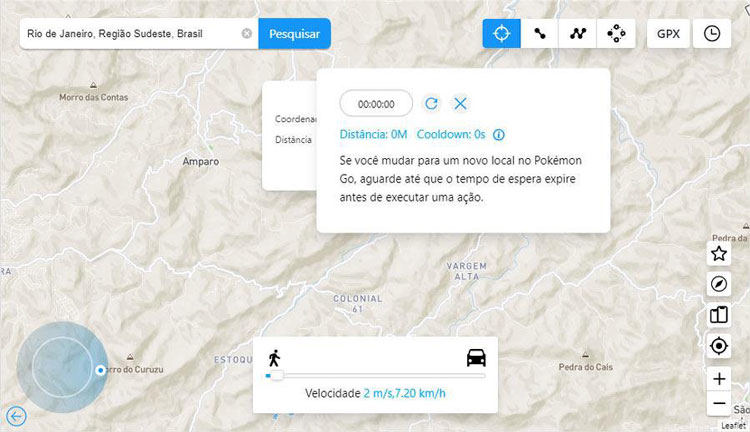The image size is (750, 432).
Task: Click the cooldown info icon
Action: [x=498, y=134]
